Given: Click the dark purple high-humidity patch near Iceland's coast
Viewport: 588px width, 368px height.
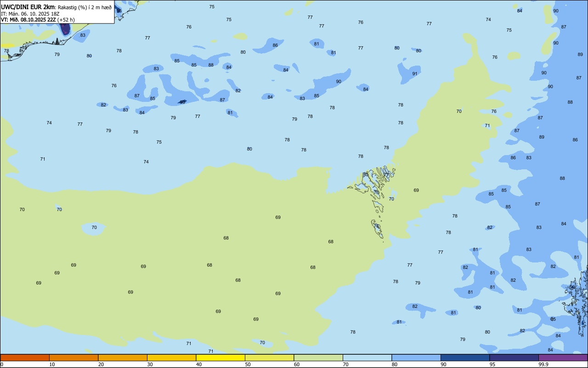Looking at the screenshot, I should point(65,29).
